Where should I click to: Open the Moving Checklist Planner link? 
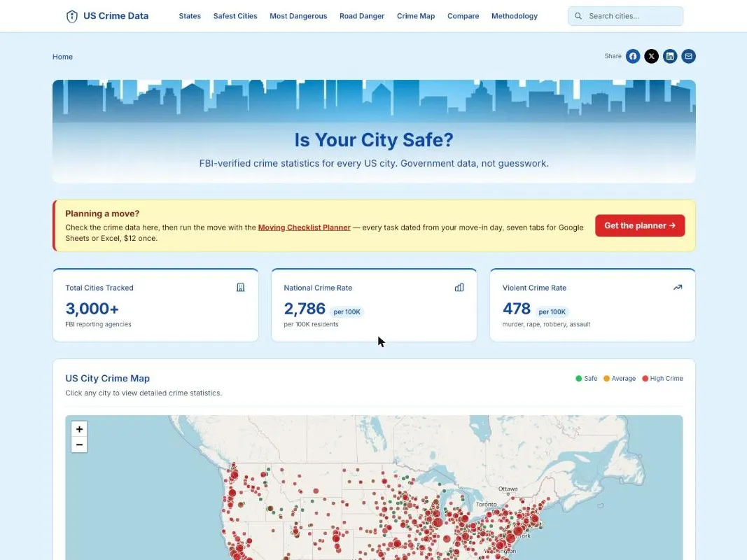[x=304, y=227]
